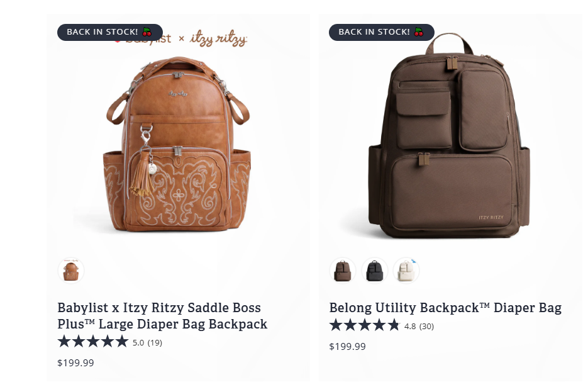View the 19 reviews for Saddle Boss
The width and height of the screenshot is (588, 382).
click(155, 343)
